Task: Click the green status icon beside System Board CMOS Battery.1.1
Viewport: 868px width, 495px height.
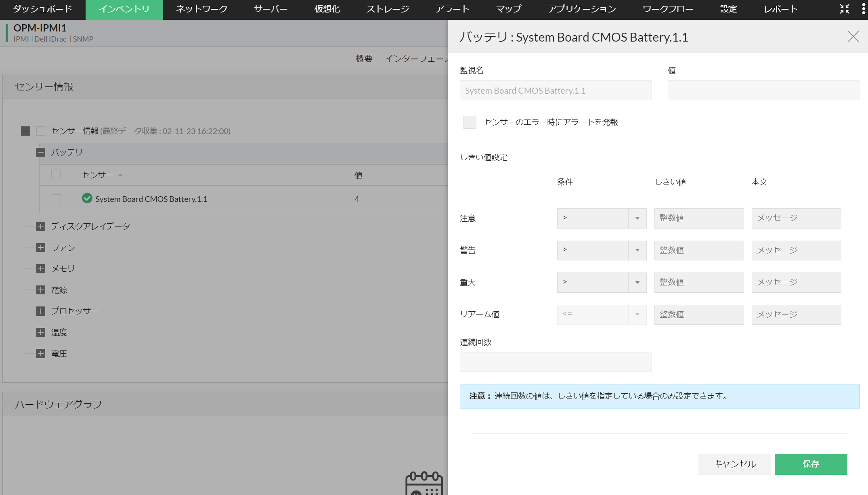Action: [x=87, y=199]
